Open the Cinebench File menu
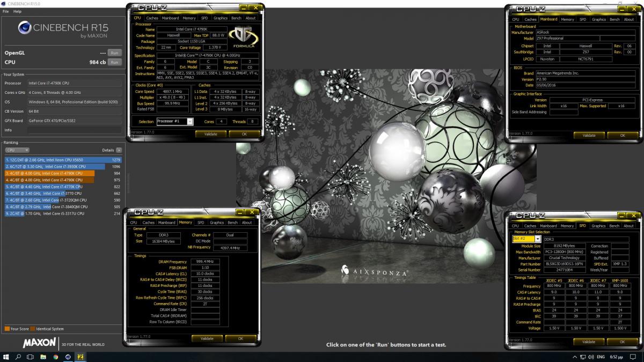The width and height of the screenshot is (644, 362). tap(5, 11)
